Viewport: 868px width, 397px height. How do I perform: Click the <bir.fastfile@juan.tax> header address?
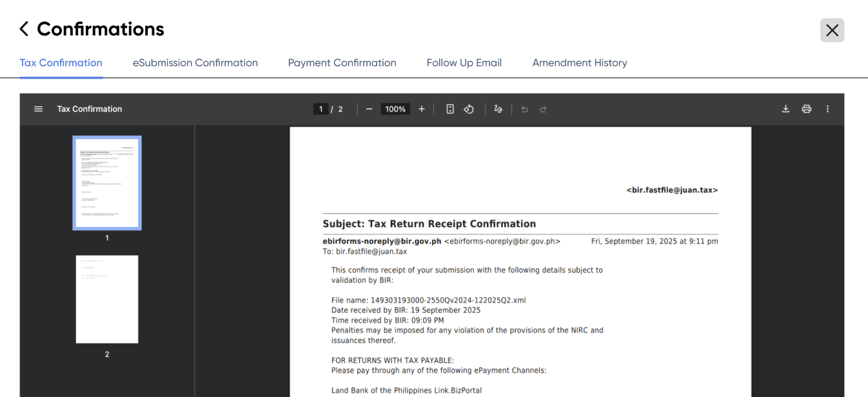tap(672, 190)
